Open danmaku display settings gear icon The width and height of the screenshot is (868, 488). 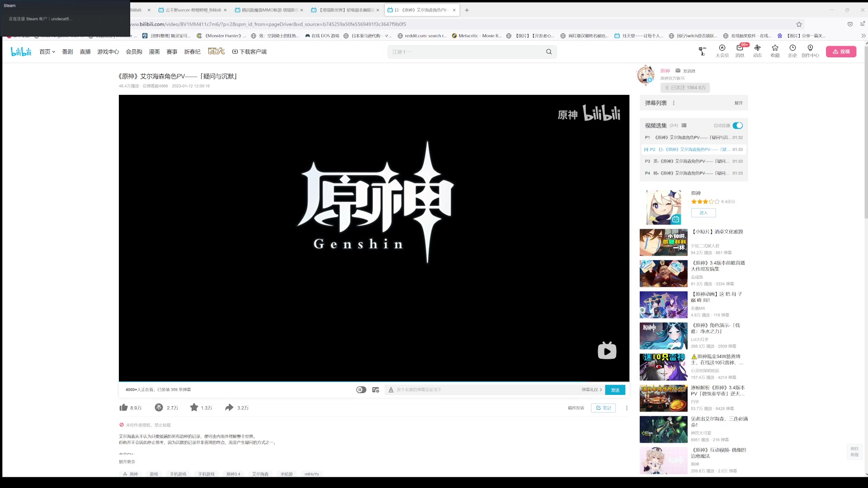coord(375,389)
